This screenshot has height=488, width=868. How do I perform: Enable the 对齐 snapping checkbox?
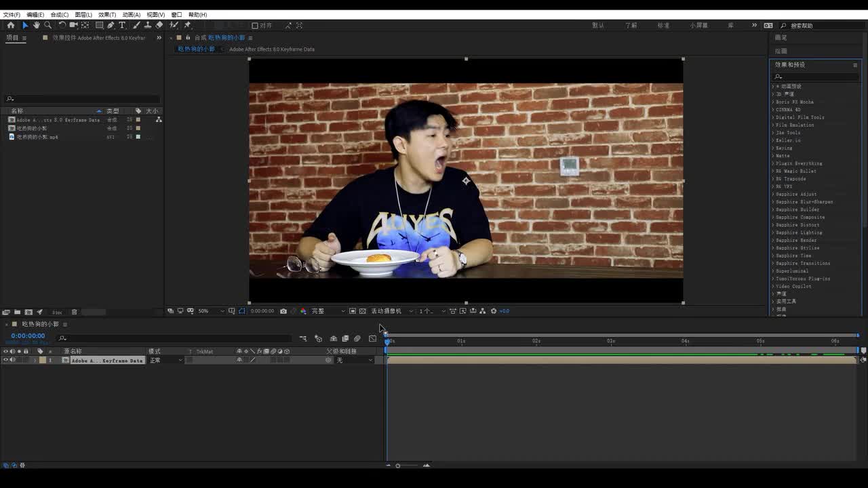[x=255, y=26]
